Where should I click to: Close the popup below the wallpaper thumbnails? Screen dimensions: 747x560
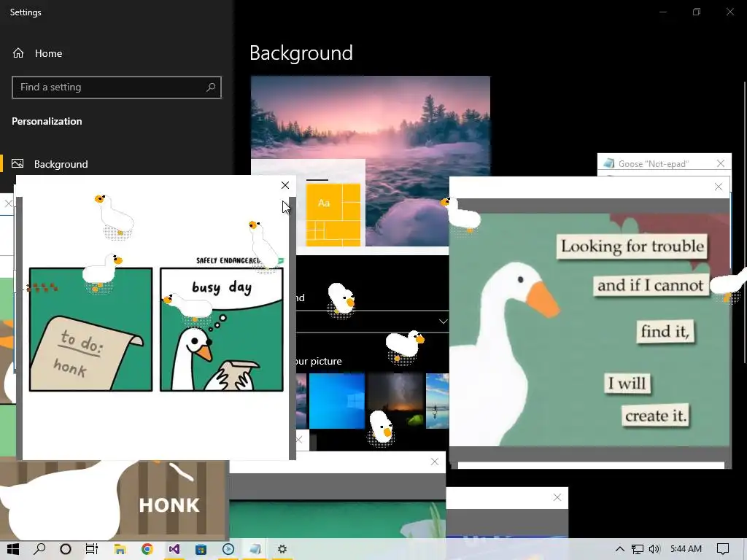pos(435,462)
